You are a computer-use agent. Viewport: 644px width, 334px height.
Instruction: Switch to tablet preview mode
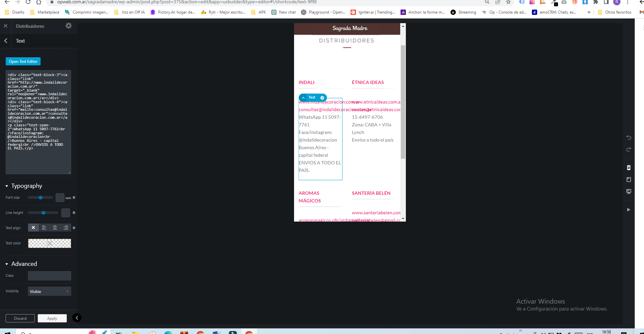[x=629, y=180]
